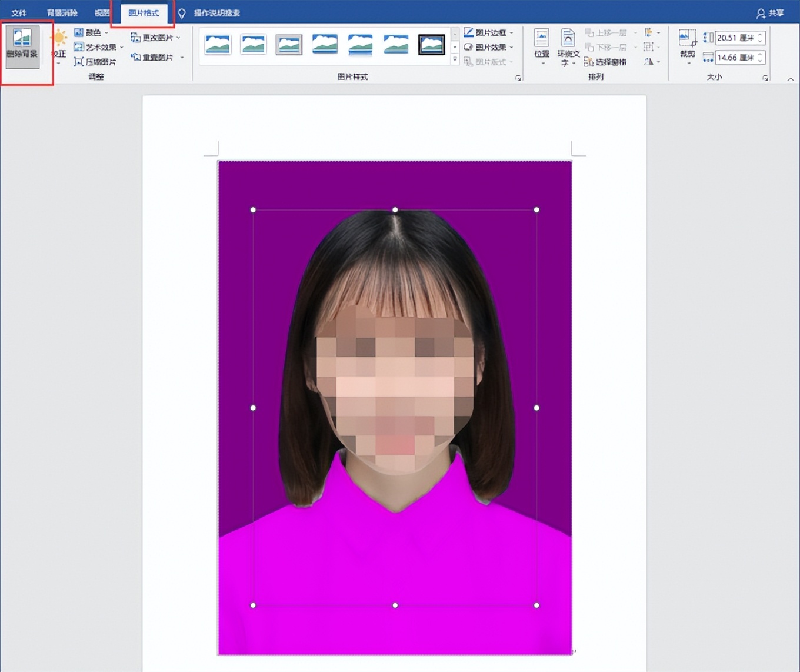Click the Tell Me search box (操作说明搜索)
Screen dimensions: 800x672
(x=216, y=13)
